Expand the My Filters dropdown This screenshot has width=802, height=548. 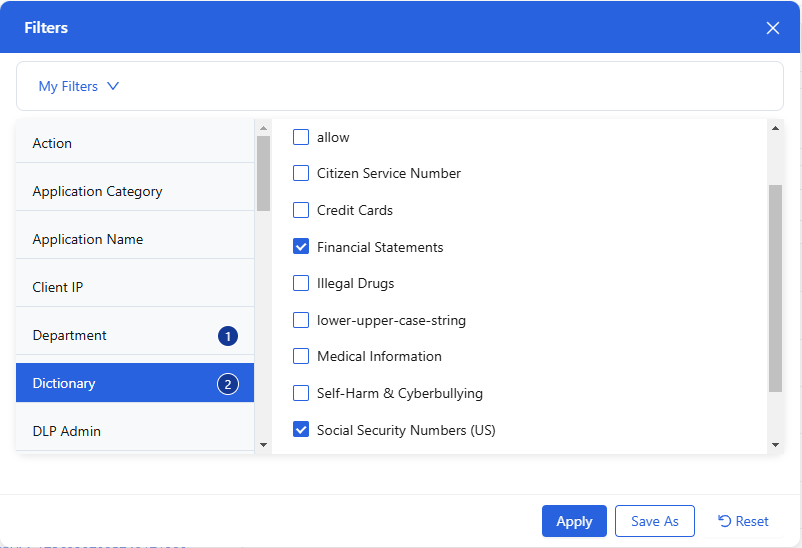(79, 86)
